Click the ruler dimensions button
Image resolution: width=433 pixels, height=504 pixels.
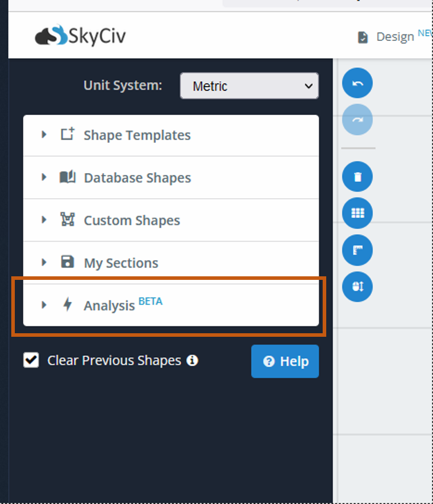click(x=357, y=250)
